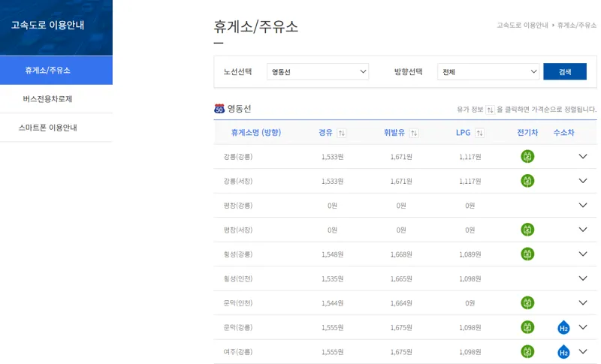Click EV charger icon in 문막(강릉) row

(527, 327)
